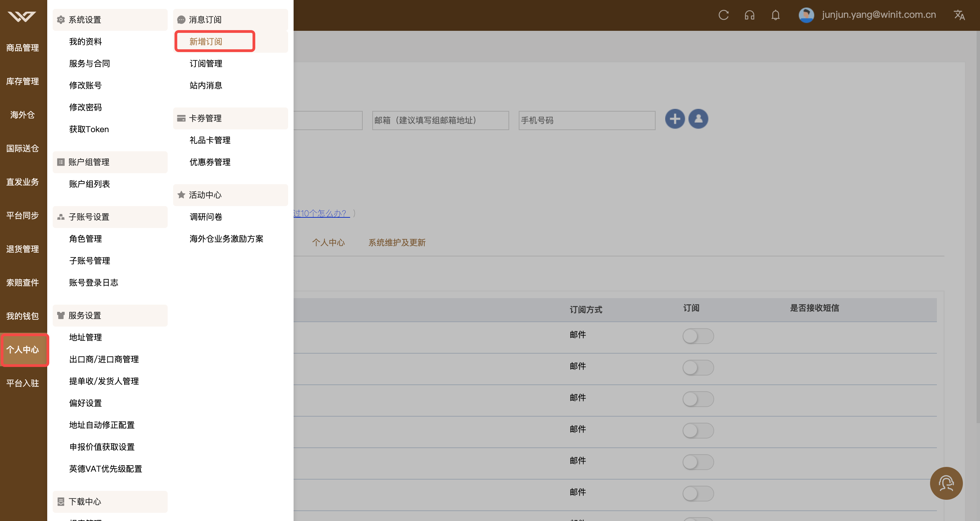Click the blue plus add-contact icon
980x521 pixels.
click(x=675, y=119)
